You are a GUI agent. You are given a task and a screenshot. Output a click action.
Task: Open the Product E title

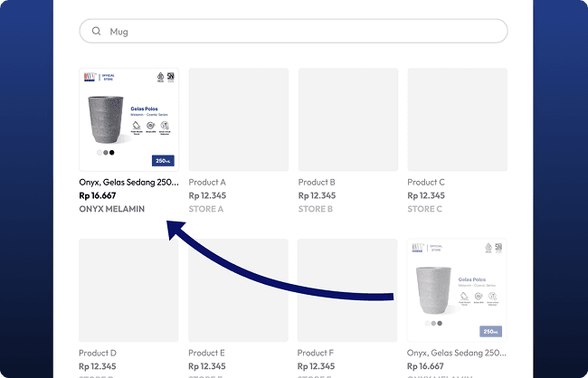[x=206, y=353]
